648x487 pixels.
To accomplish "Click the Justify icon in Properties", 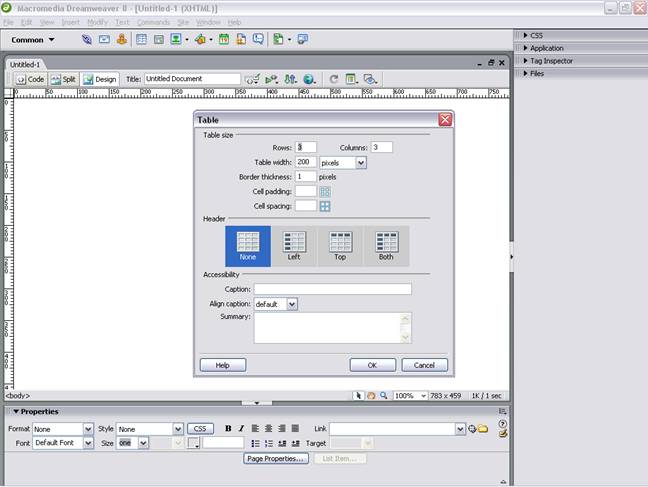I will pyautogui.click(x=295, y=429).
